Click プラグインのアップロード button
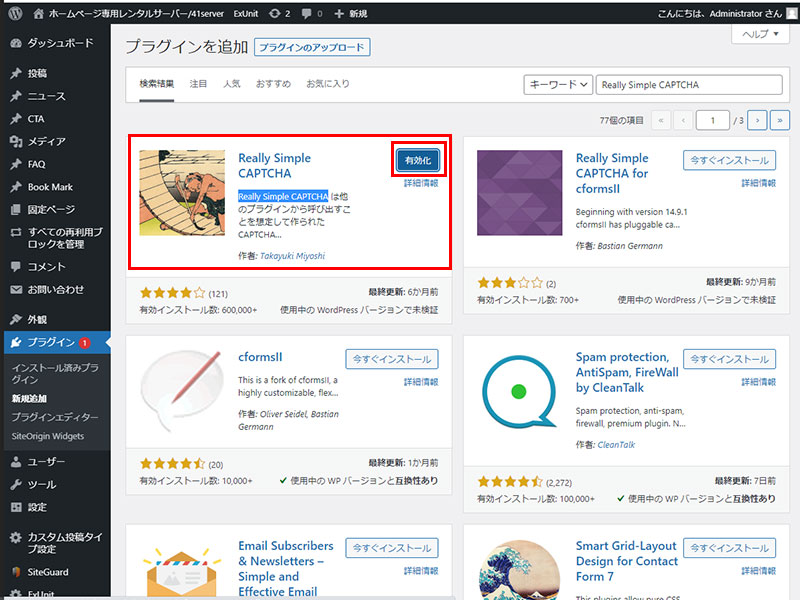This screenshot has height=600, width=800. click(312, 47)
